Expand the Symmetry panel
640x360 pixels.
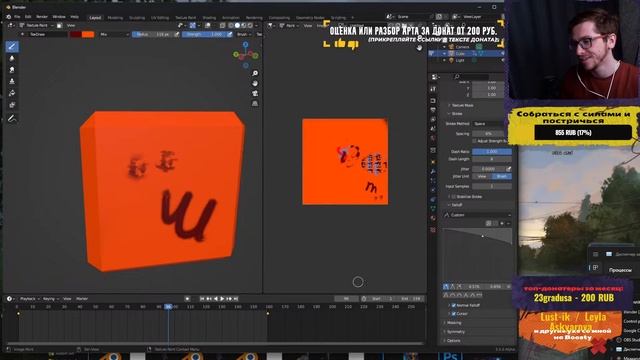coord(455,331)
